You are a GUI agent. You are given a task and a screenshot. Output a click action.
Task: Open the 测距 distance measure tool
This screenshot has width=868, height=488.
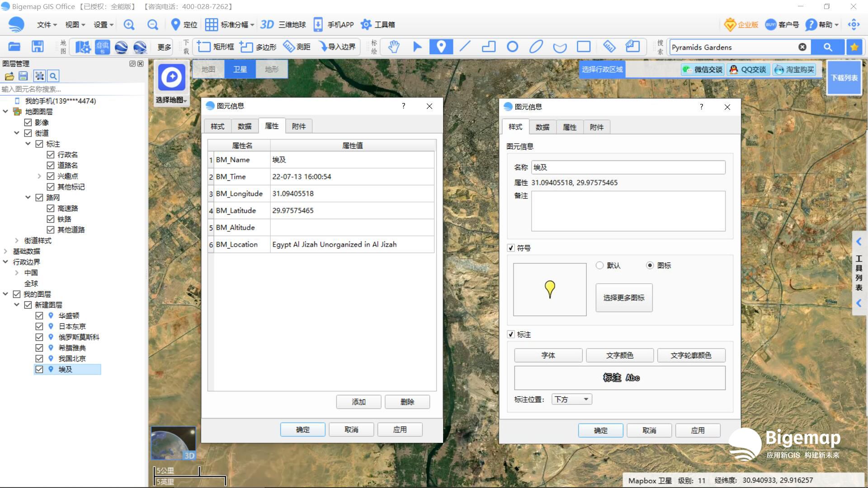[297, 47]
